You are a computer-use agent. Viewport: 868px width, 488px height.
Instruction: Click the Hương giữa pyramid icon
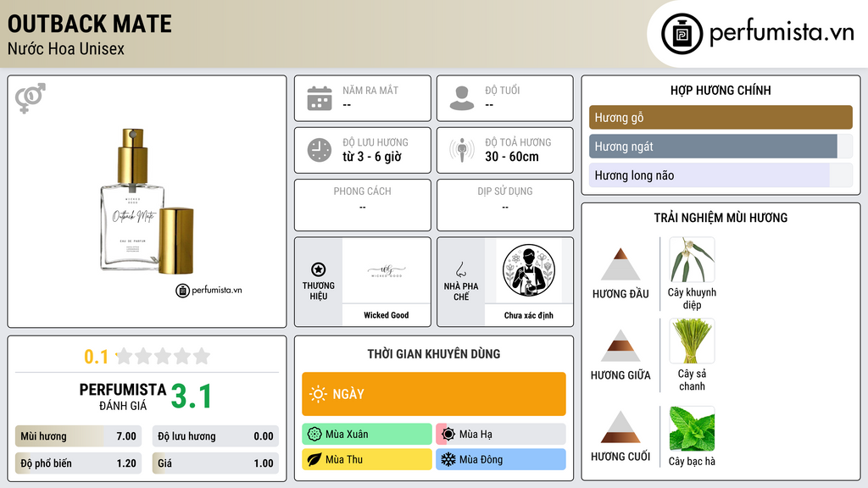pos(620,346)
